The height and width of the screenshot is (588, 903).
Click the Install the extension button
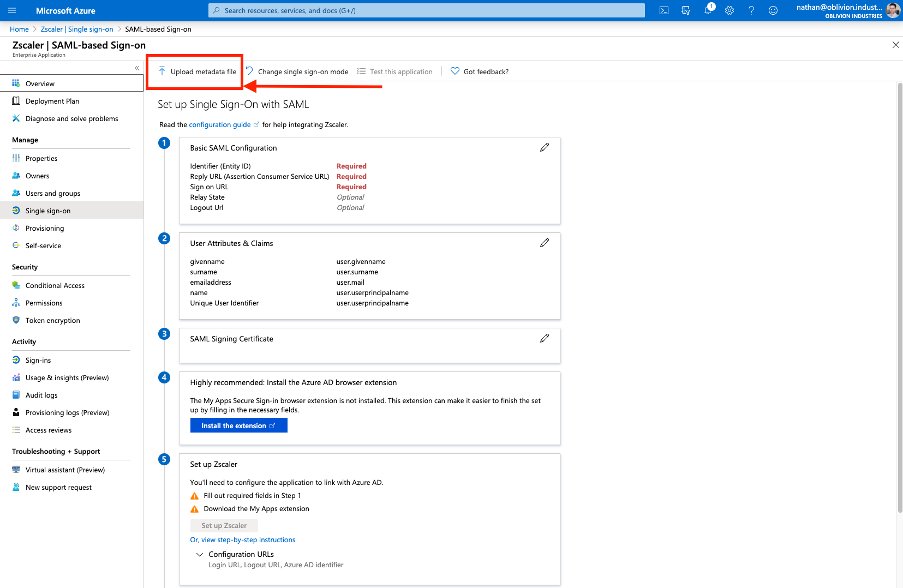click(238, 425)
